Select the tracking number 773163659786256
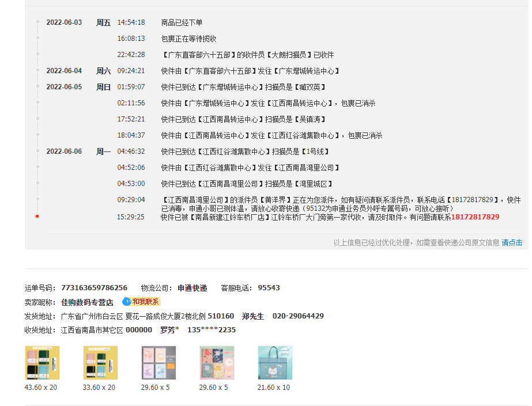The height and width of the screenshot is (406, 532). 94,288
